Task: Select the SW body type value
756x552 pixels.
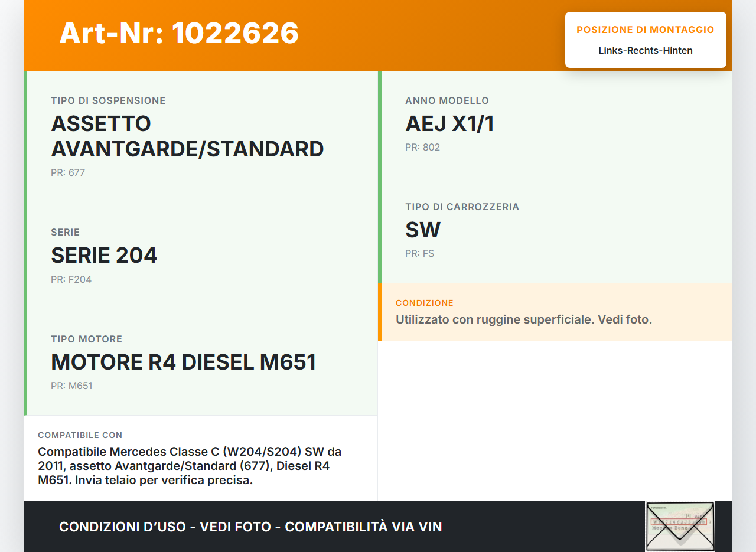Action: click(x=423, y=230)
